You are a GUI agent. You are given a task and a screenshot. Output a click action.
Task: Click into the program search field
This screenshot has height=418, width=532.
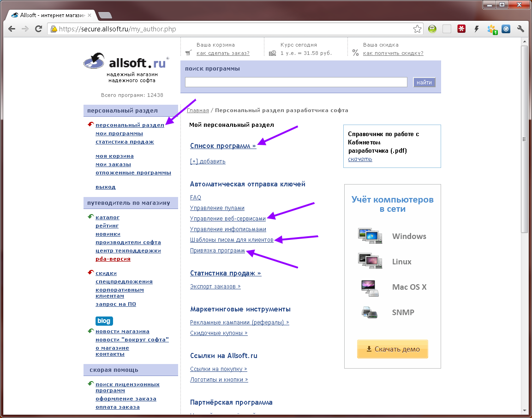[x=296, y=83]
